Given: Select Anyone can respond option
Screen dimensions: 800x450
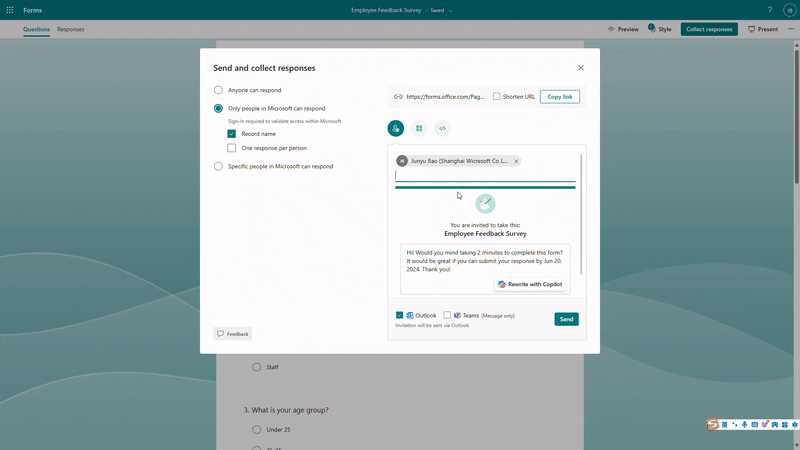Looking at the screenshot, I should coord(218,90).
